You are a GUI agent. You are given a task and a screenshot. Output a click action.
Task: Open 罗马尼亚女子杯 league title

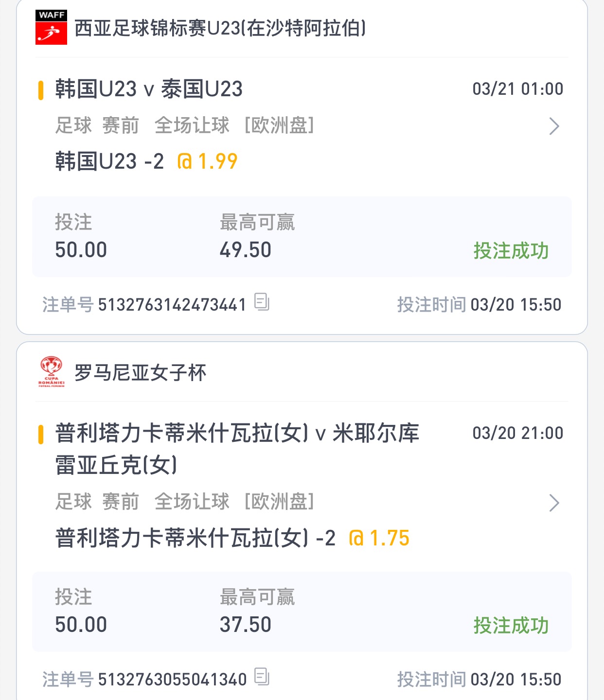click(140, 373)
